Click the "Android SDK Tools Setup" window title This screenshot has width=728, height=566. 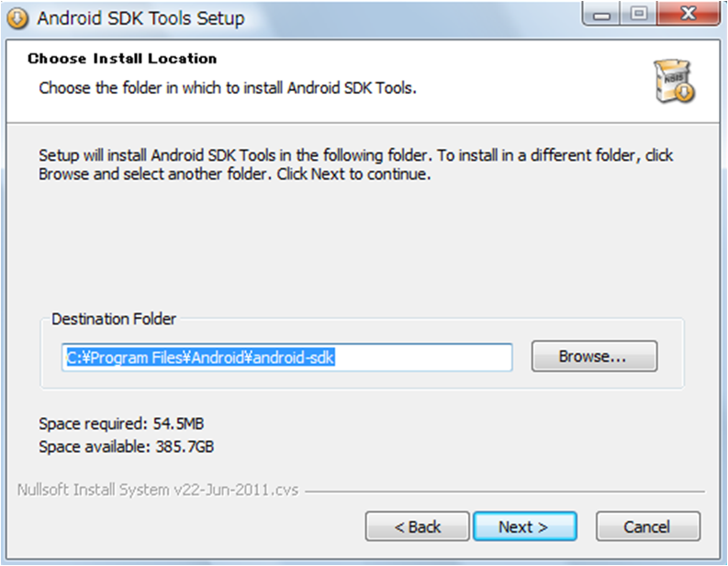(x=140, y=18)
